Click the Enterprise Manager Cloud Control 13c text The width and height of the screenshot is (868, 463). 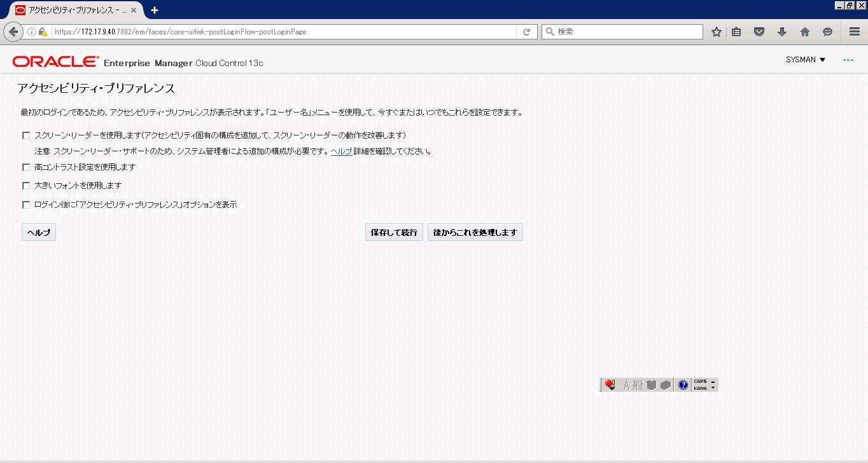pyautogui.click(x=183, y=63)
